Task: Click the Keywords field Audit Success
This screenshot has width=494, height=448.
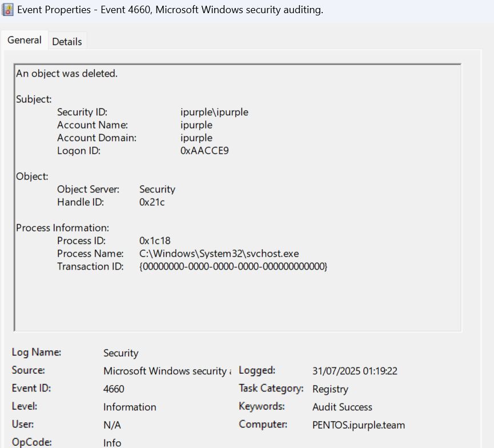Action: (342, 407)
